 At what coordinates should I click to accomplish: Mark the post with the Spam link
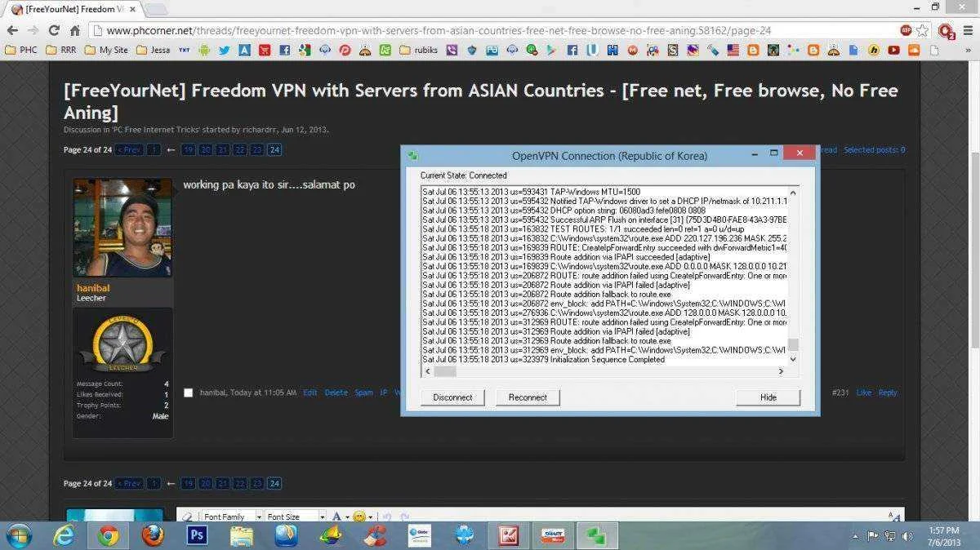pos(363,393)
